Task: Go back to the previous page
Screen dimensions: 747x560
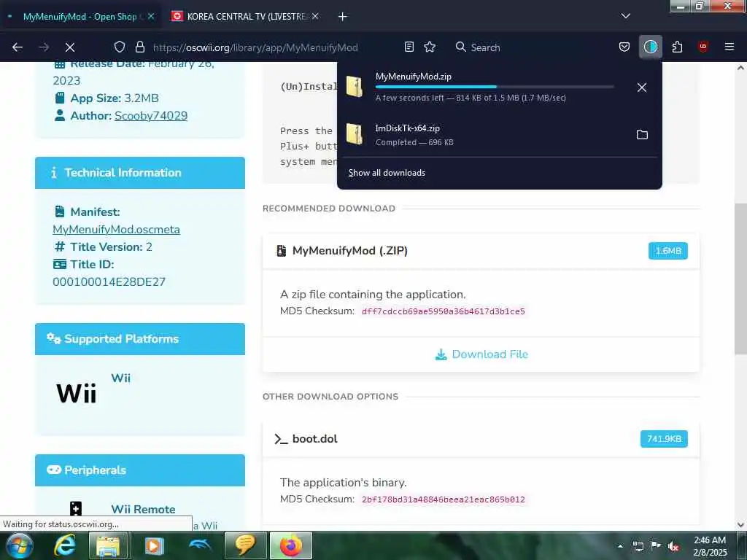Action: click(18, 47)
